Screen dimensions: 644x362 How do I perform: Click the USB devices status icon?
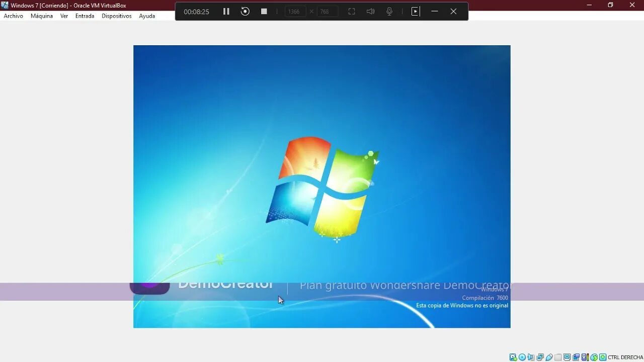[549, 357]
